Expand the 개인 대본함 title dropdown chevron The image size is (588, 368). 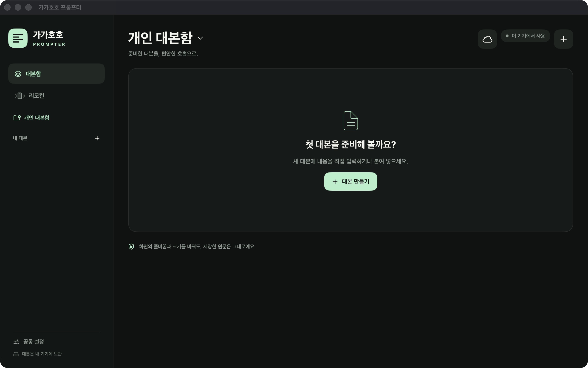click(x=200, y=38)
